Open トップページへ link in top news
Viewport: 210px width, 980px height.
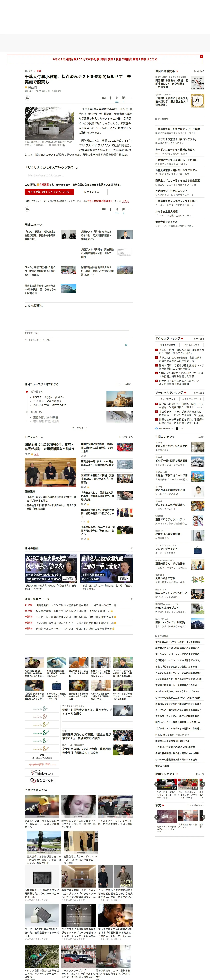(x=126, y=437)
